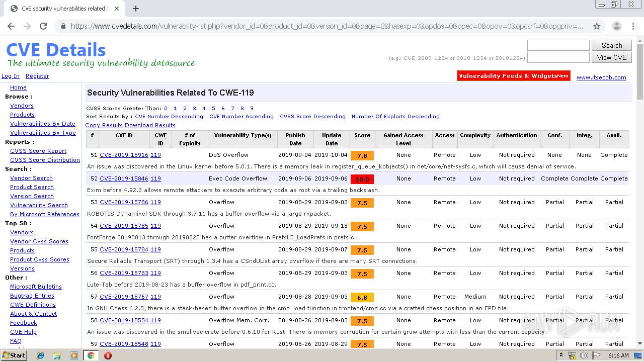Open CVE-2019-15767 details

click(x=124, y=297)
